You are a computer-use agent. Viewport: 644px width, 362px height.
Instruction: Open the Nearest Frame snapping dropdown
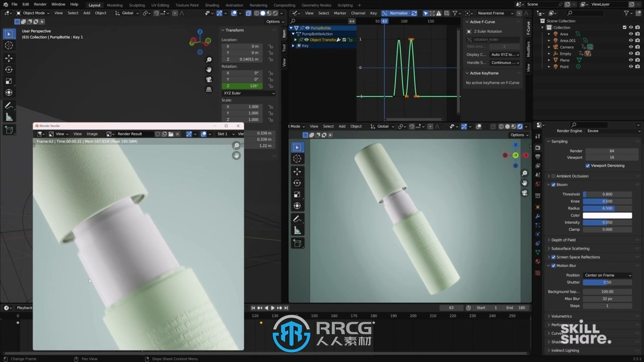tap(496, 13)
